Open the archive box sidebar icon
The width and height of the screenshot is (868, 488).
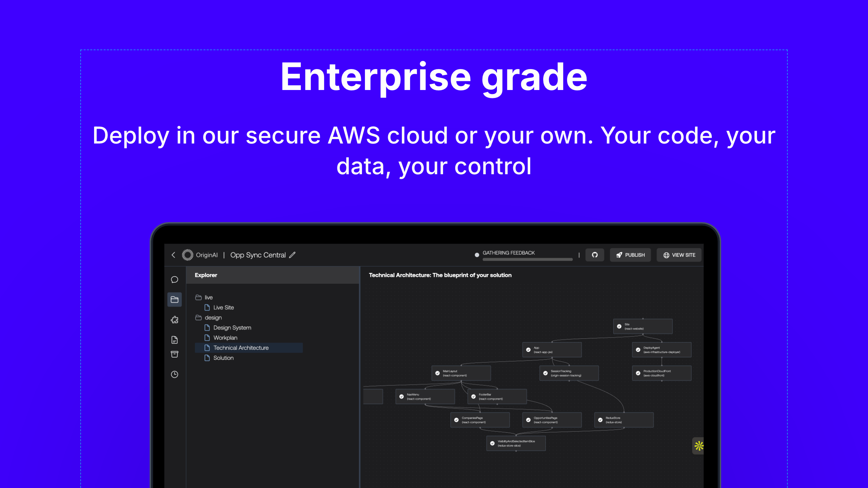[174, 355]
